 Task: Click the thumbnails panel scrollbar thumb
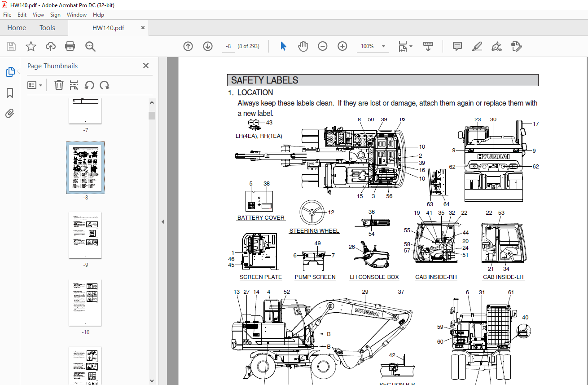point(152,115)
